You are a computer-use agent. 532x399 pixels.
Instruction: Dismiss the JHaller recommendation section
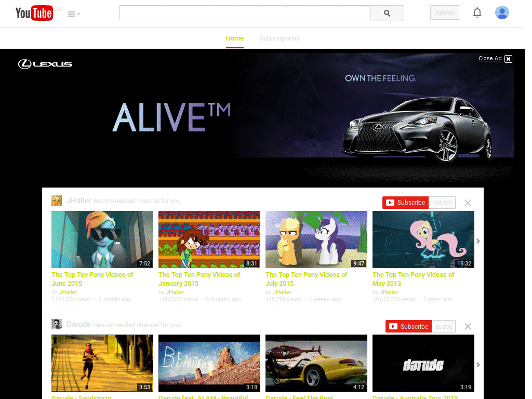(x=468, y=203)
